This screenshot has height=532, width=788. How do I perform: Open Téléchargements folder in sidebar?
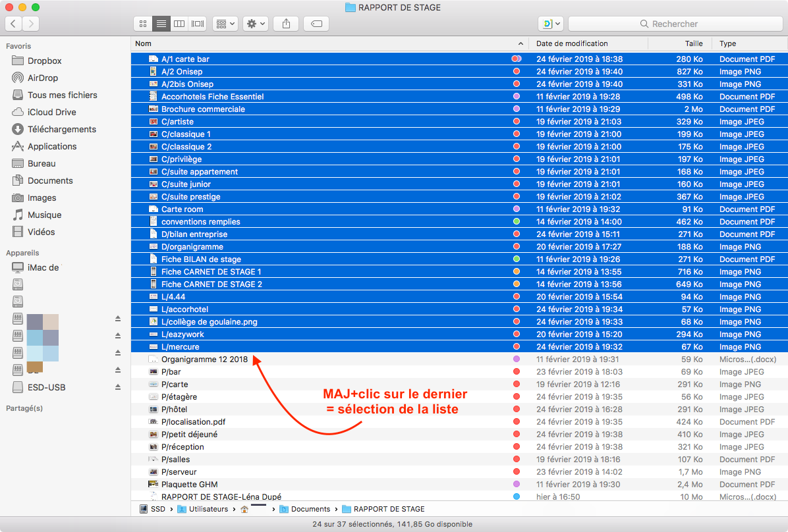tap(61, 129)
